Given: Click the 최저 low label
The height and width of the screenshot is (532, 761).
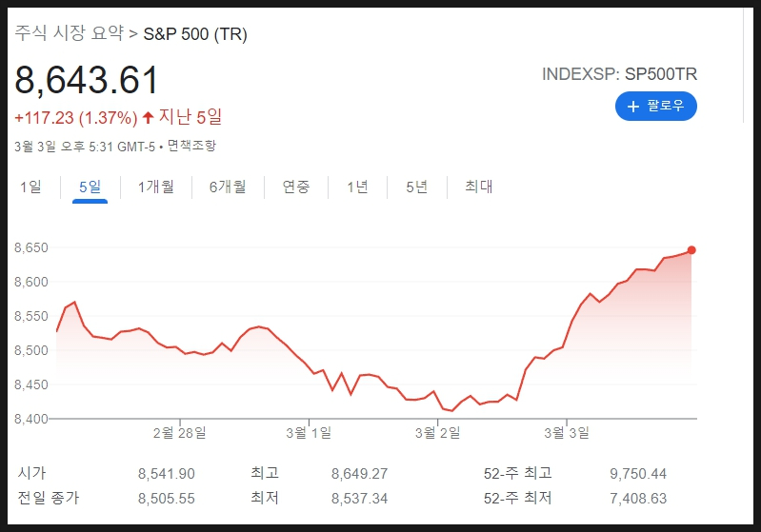Looking at the screenshot, I should (265, 498).
